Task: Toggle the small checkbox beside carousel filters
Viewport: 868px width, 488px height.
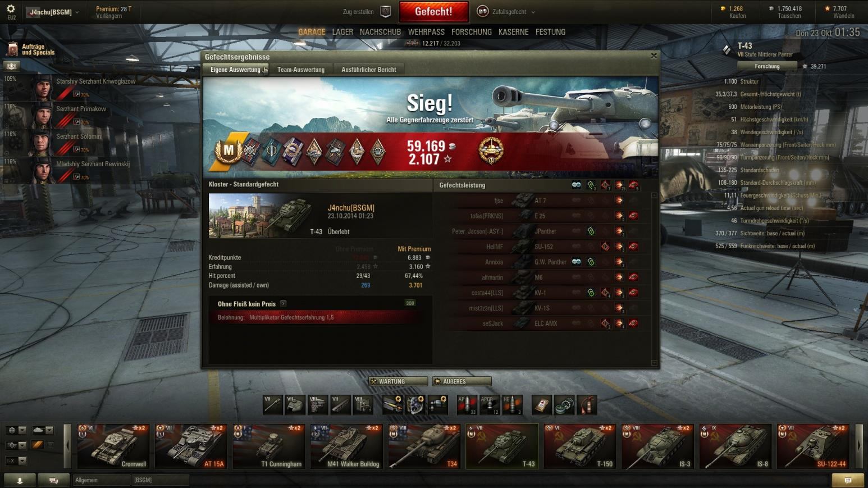Action: [x=51, y=445]
